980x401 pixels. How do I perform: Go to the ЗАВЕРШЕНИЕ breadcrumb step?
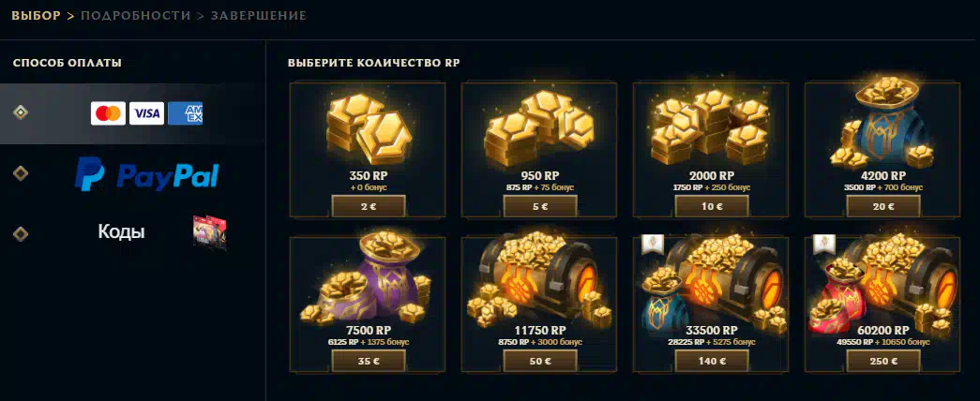click(x=259, y=16)
